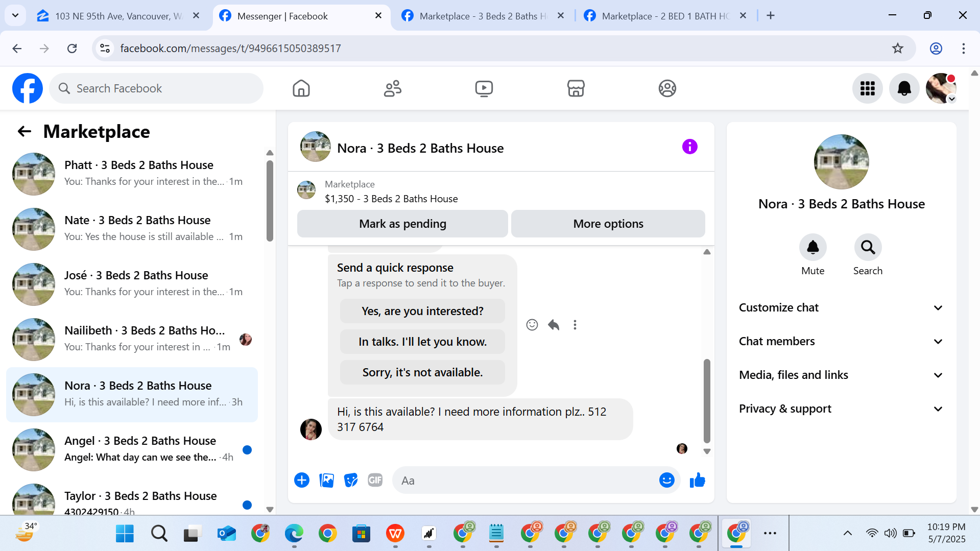980x551 pixels.
Task: Open Nate conversation in list
Action: click(x=132, y=229)
